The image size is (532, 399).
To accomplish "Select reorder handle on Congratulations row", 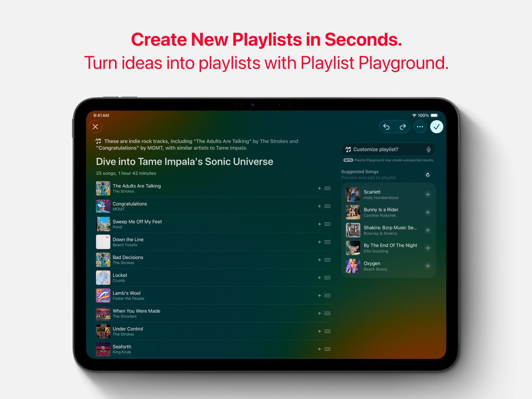I will pyautogui.click(x=327, y=206).
